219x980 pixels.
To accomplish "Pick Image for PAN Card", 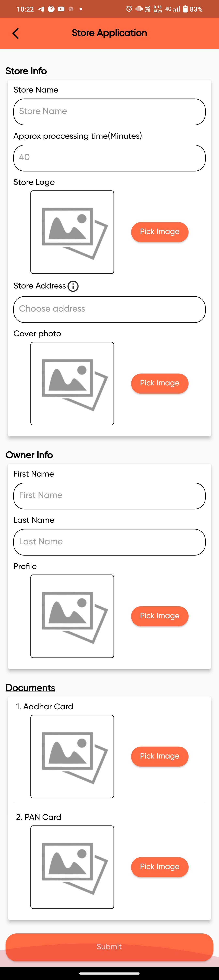I will tap(160, 866).
